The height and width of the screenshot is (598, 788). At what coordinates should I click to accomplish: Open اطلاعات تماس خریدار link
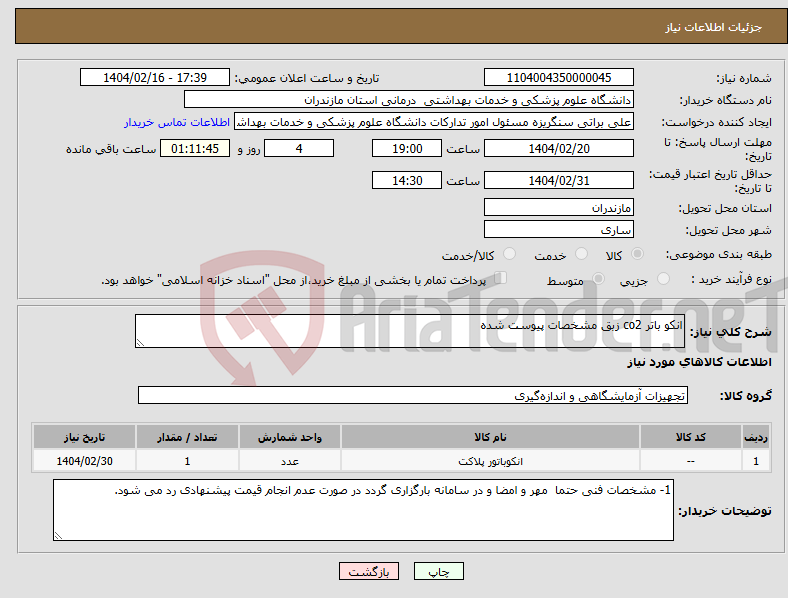(x=177, y=122)
